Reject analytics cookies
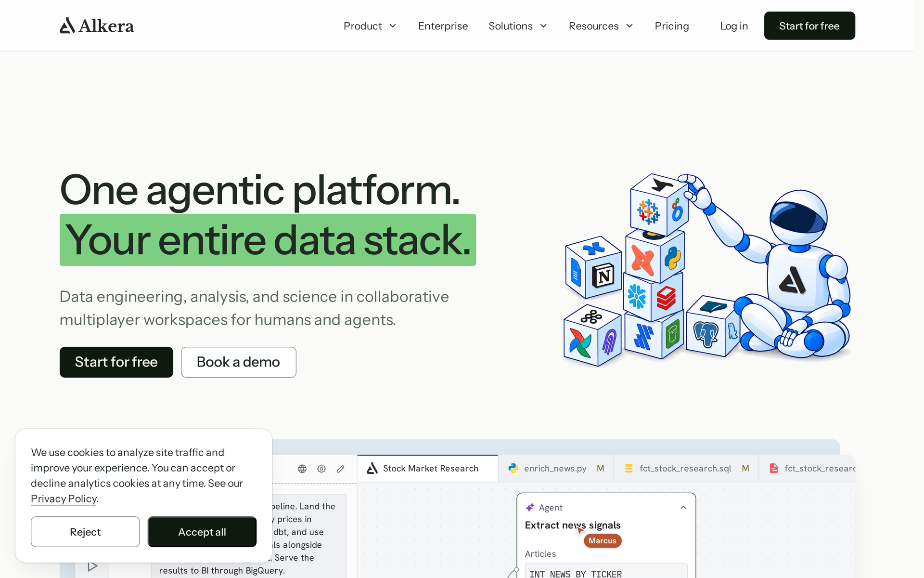The image size is (924, 578). coord(85,532)
